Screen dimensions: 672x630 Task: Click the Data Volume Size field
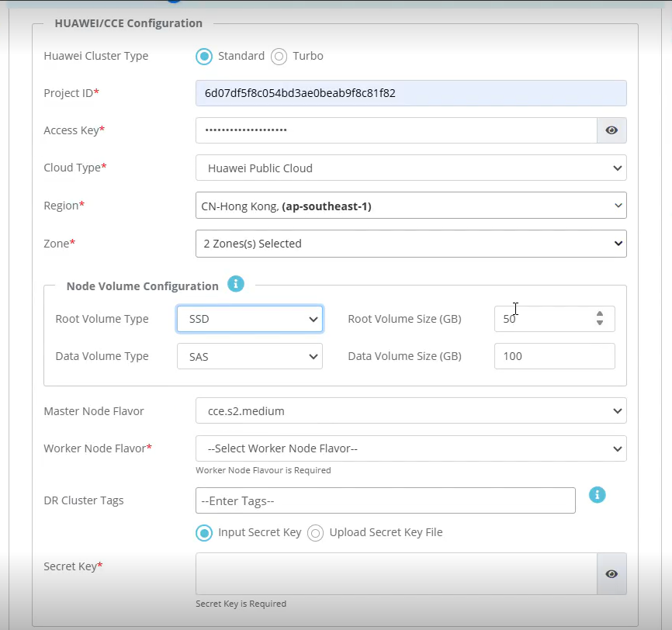(x=555, y=356)
